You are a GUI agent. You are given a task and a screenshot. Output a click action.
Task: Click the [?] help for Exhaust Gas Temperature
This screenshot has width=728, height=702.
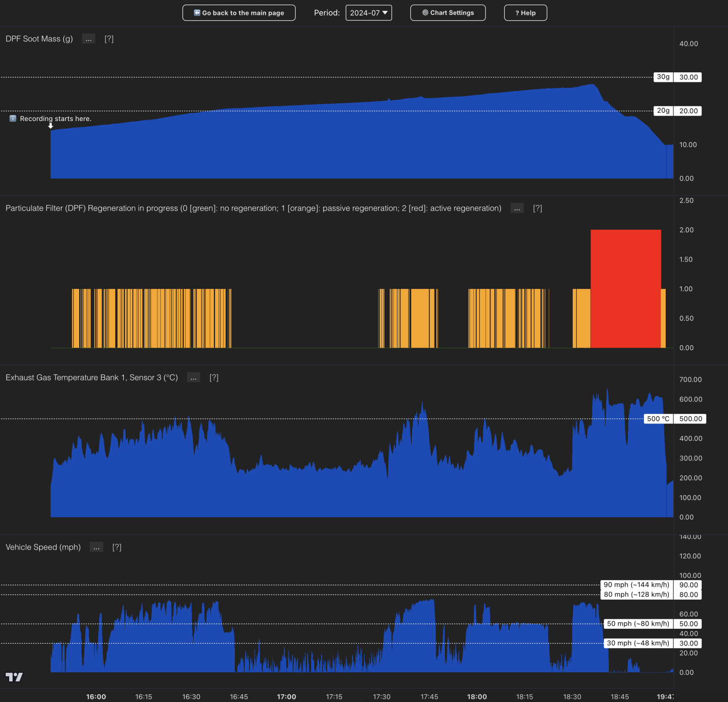pyautogui.click(x=214, y=378)
